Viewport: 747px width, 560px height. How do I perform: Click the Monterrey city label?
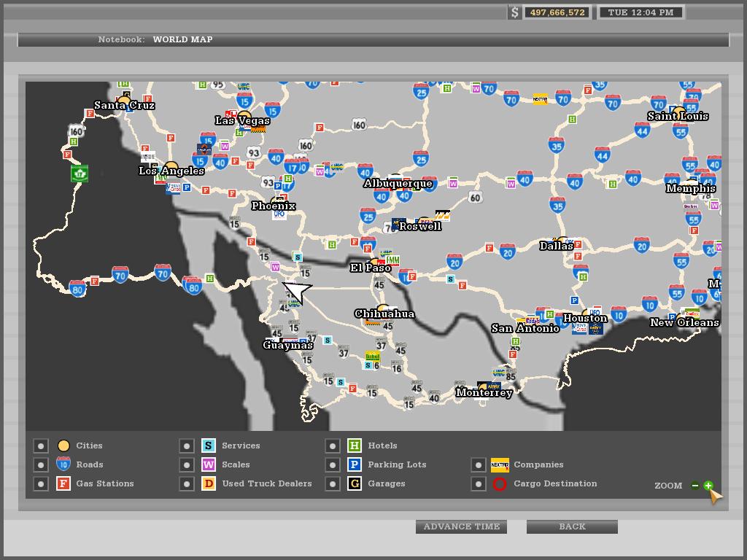click(484, 392)
